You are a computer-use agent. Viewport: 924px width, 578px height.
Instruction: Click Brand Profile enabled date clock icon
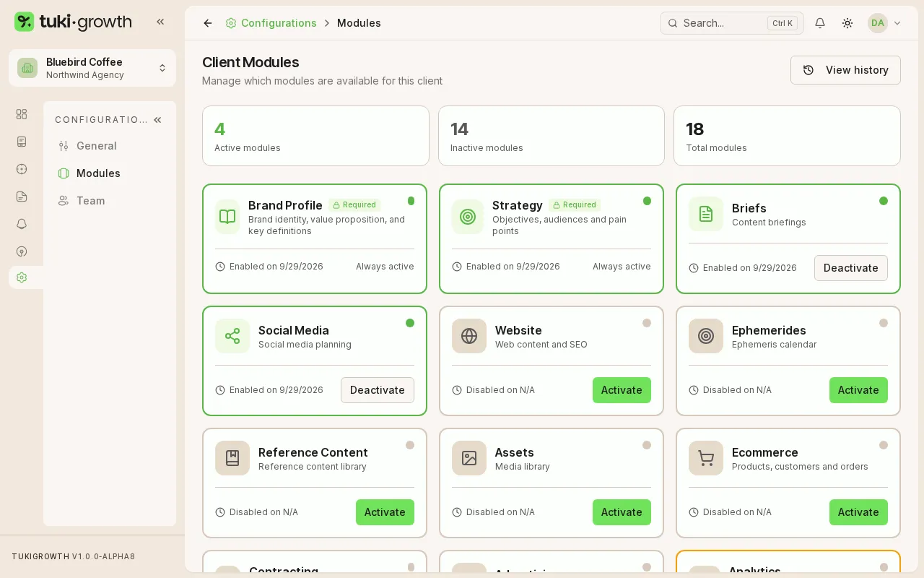point(220,267)
